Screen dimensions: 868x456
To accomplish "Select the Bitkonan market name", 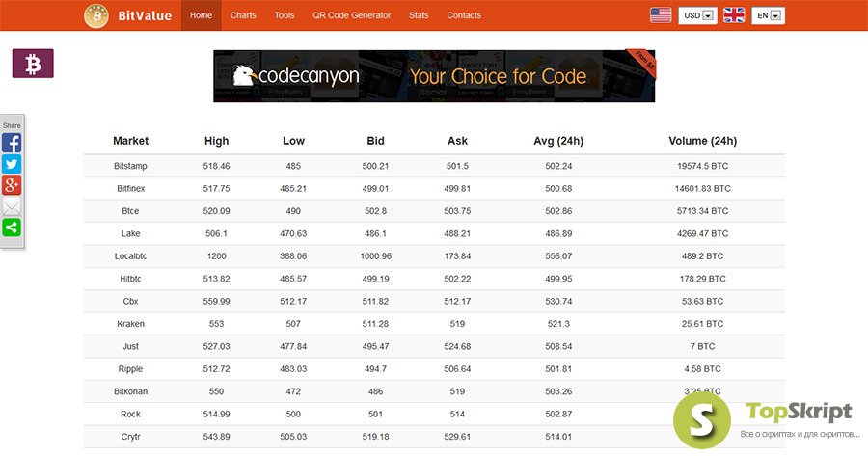I will coord(130,391).
